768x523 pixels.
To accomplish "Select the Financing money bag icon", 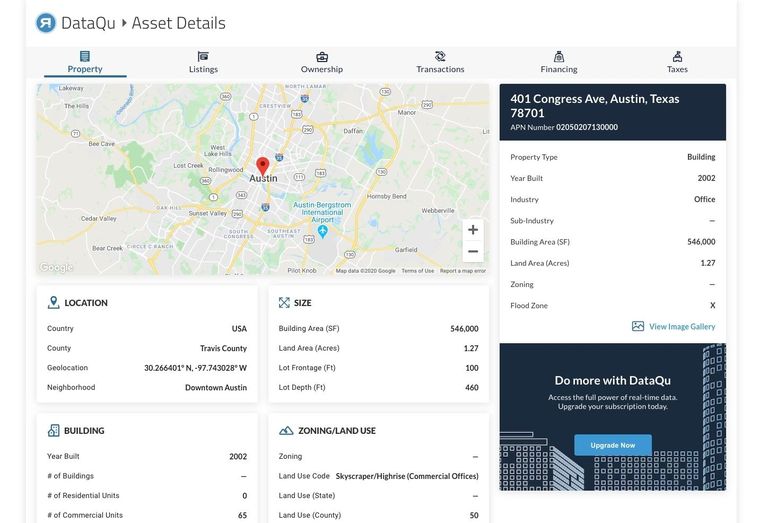I will 559,56.
